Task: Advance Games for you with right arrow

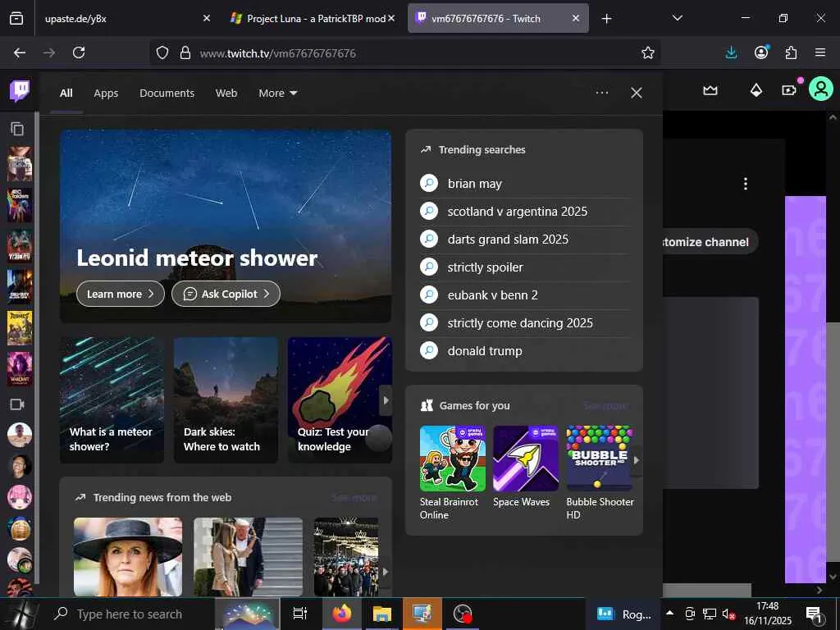Action: (x=637, y=459)
